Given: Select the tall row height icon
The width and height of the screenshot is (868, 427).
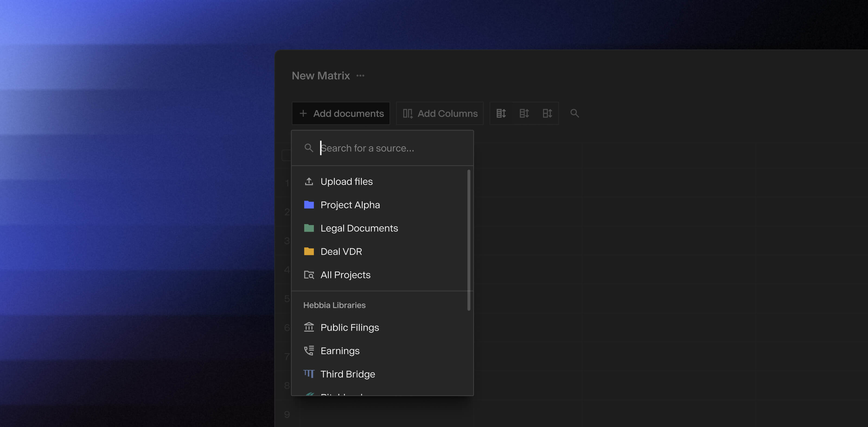Looking at the screenshot, I should point(548,113).
